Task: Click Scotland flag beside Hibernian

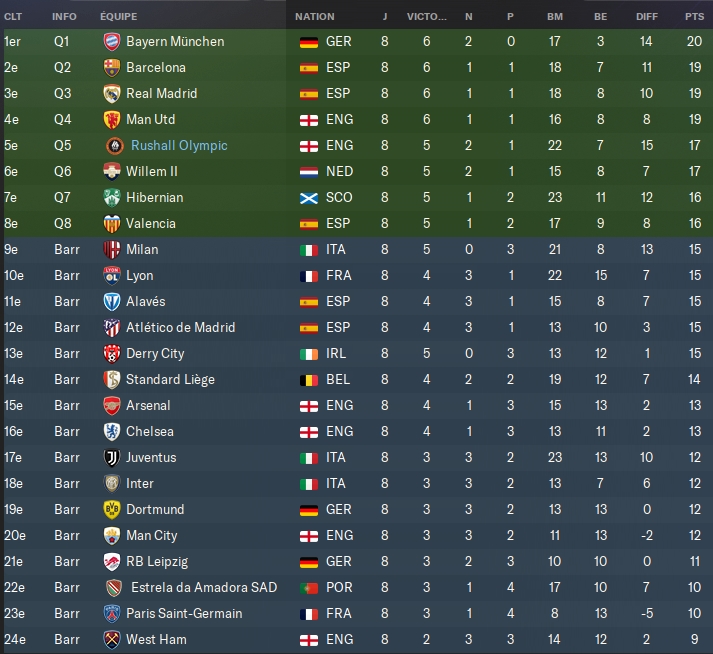Action: click(309, 198)
